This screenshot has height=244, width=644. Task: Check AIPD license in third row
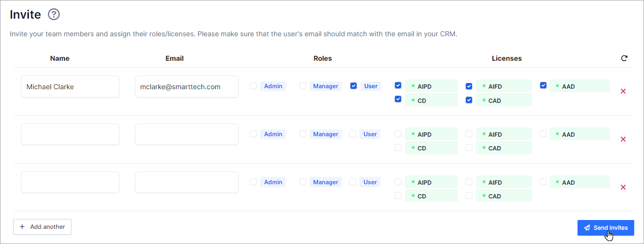pos(398,181)
